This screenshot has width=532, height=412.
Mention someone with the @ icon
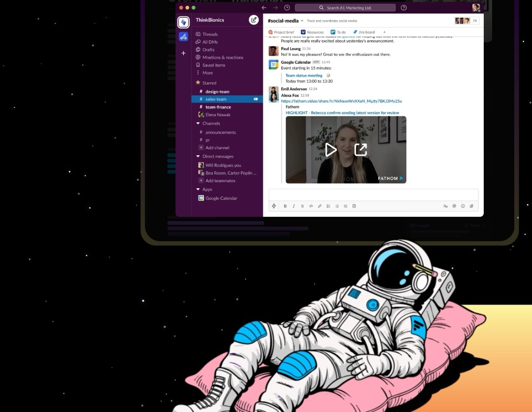pos(454,206)
